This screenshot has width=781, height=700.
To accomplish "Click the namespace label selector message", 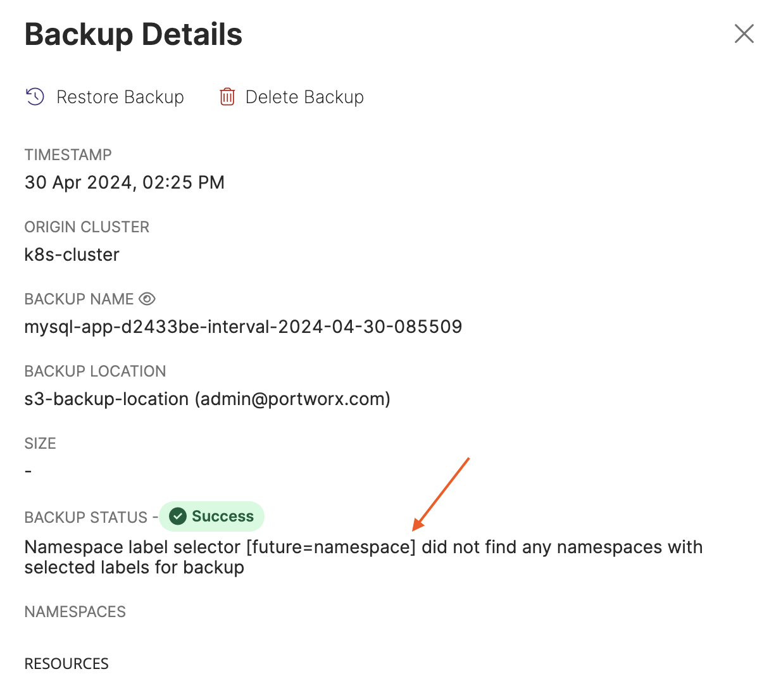I will [x=363, y=556].
